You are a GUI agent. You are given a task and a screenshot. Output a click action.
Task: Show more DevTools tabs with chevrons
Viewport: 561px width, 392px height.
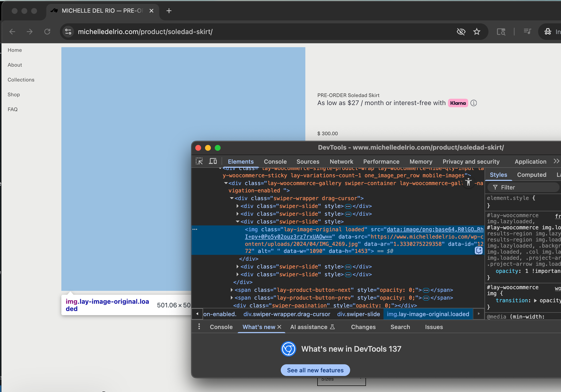[556, 161]
